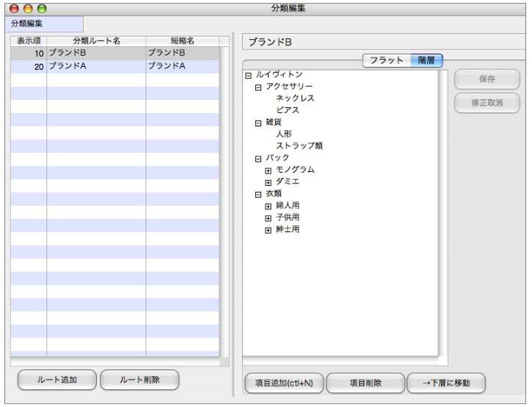Viewport: 532px width, 407px height.
Task: Expand the 婦人用 tree node
Action: 268,206
